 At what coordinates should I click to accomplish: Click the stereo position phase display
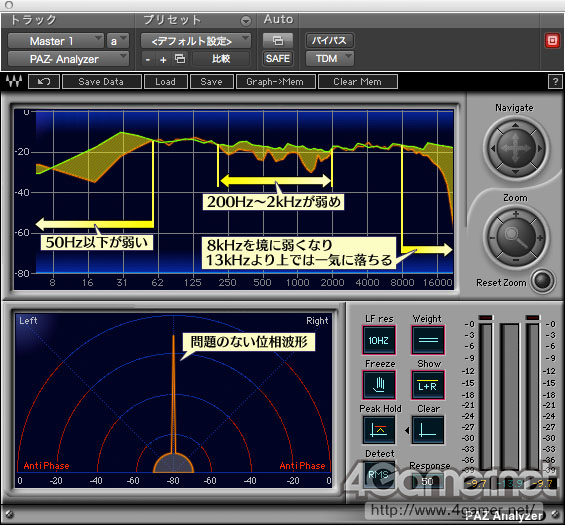[174, 400]
